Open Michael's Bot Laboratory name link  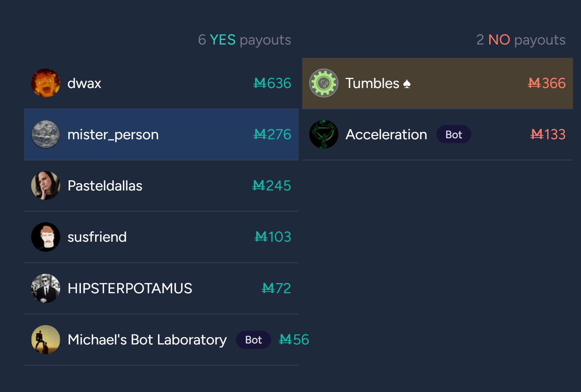[x=147, y=340]
